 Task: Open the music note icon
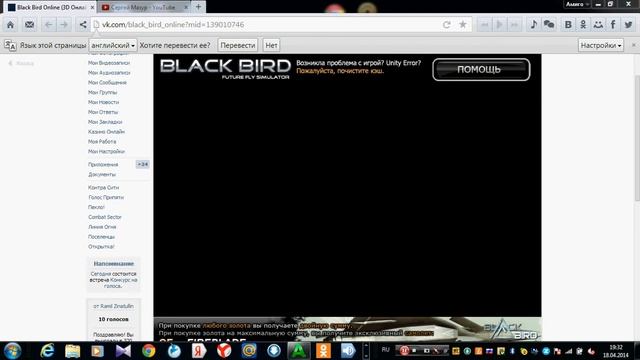click(533, 25)
